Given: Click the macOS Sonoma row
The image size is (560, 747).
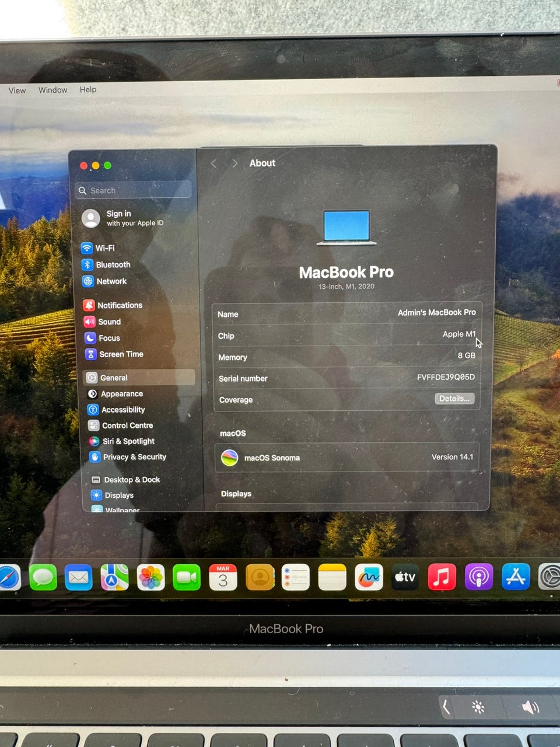Looking at the screenshot, I should (347, 458).
